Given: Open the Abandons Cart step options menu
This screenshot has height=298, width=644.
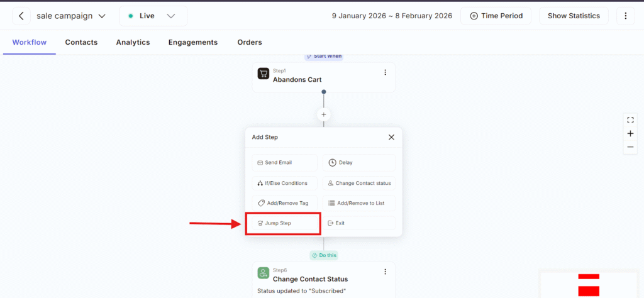Looking at the screenshot, I should pos(385,73).
